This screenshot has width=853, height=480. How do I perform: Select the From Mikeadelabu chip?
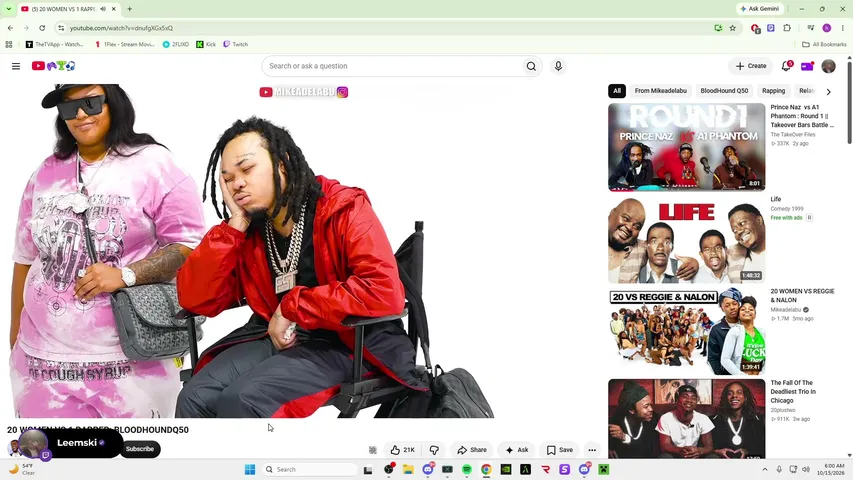pos(660,91)
